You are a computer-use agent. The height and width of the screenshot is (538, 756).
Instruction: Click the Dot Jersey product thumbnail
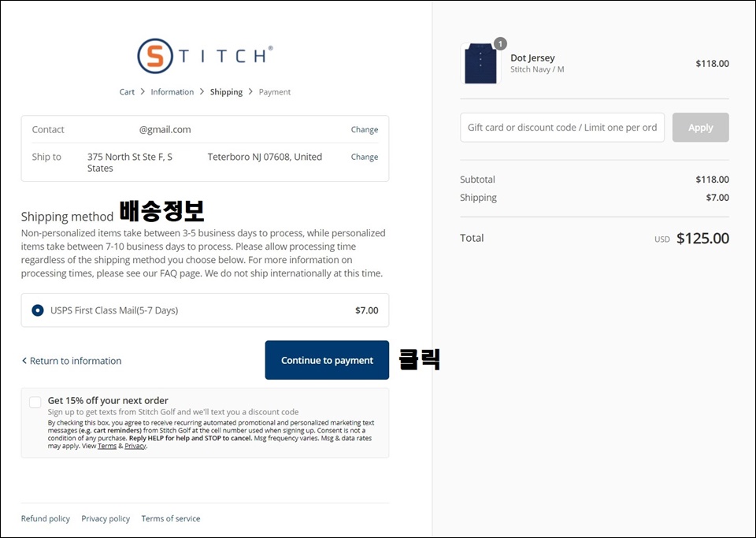coord(480,64)
